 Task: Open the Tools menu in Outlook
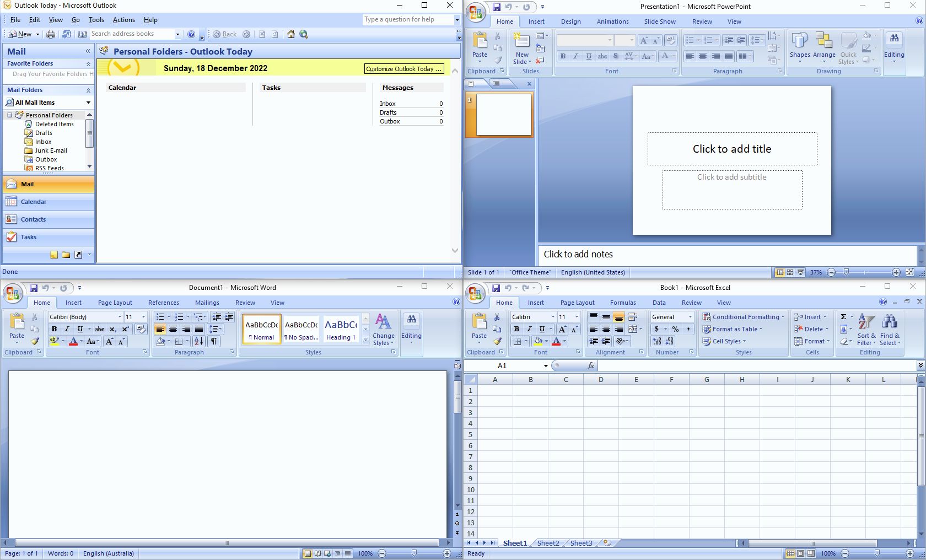pyautogui.click(x=96, y=20)
